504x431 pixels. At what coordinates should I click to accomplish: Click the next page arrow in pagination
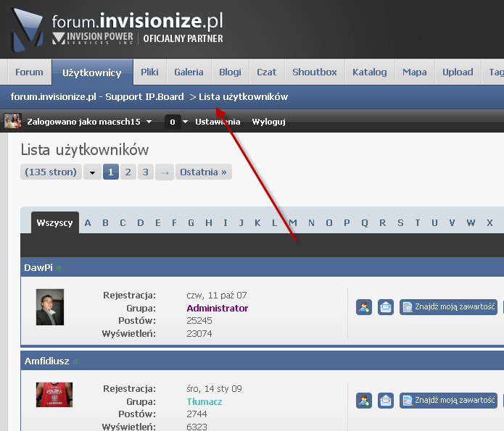pos(165,172)
